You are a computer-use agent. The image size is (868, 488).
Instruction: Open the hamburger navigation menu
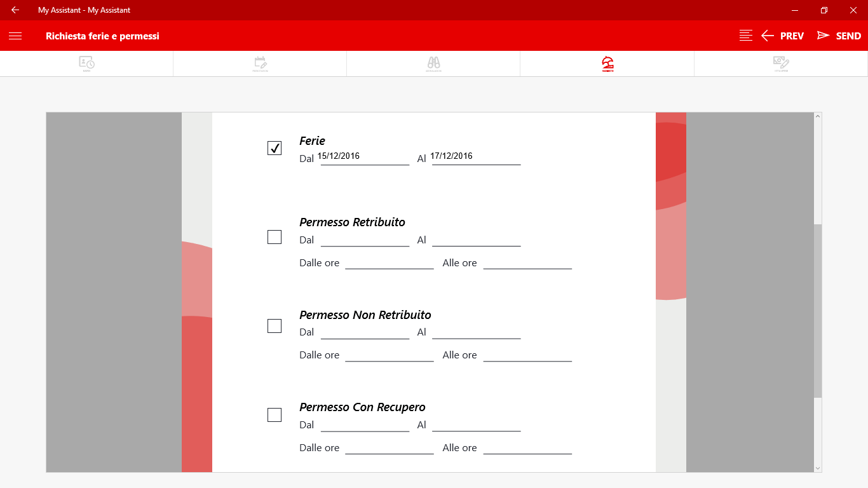tap(15, 36)
